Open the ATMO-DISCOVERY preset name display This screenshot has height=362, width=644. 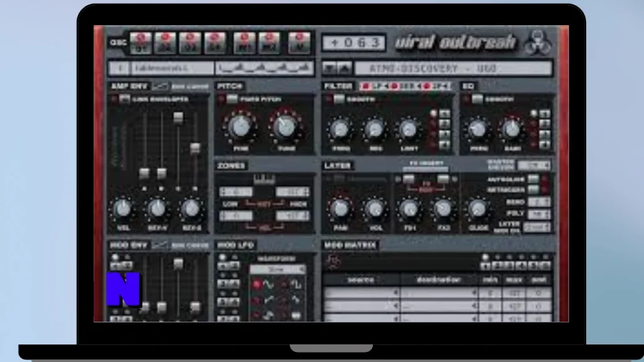click(x=453, y=68)
